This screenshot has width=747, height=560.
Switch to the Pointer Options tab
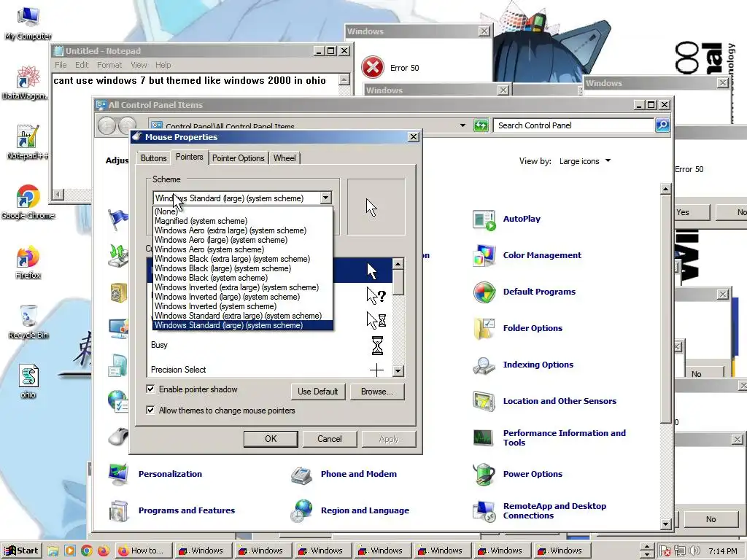239,158
